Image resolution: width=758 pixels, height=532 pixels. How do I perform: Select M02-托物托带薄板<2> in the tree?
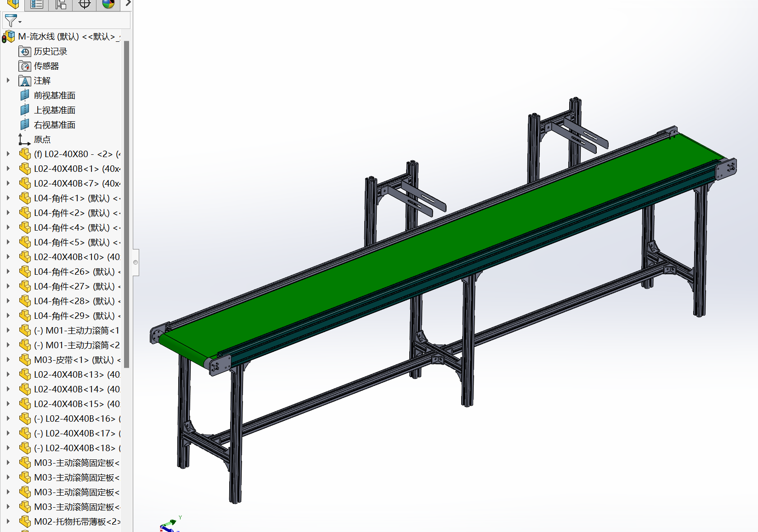(76, 522)
